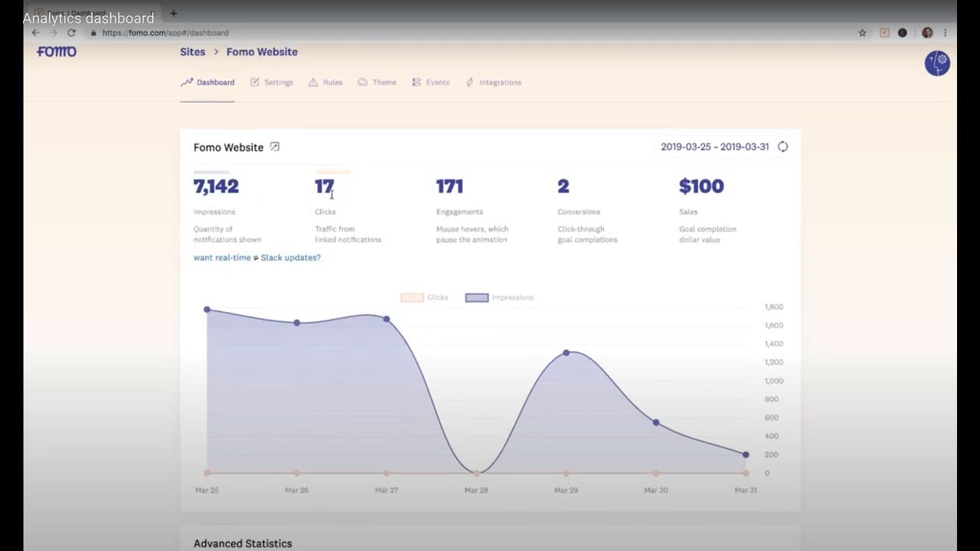Viewport: 980px width, 551px height.
Task: Click the refresh icon beside the date range
Action: (782, 147)
